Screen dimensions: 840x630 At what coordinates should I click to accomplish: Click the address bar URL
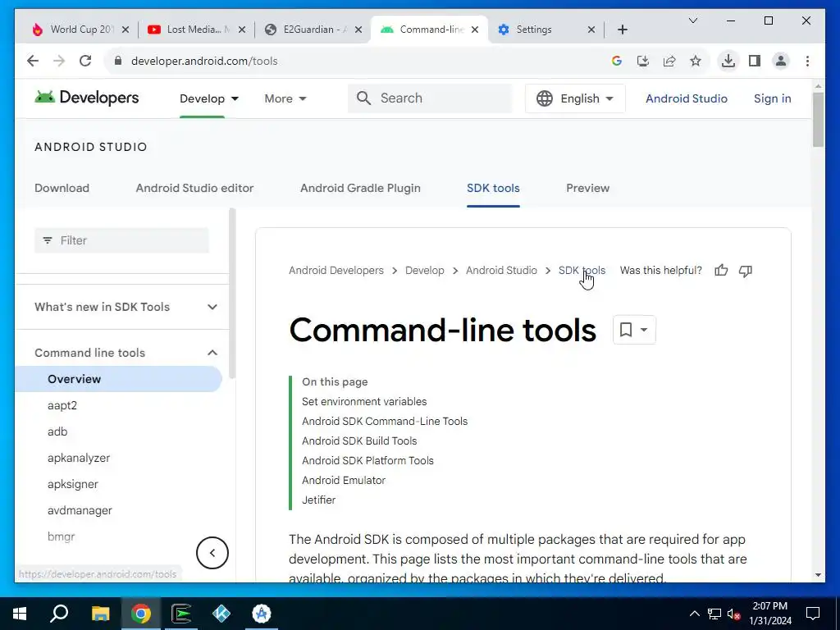tap(204, 61)
